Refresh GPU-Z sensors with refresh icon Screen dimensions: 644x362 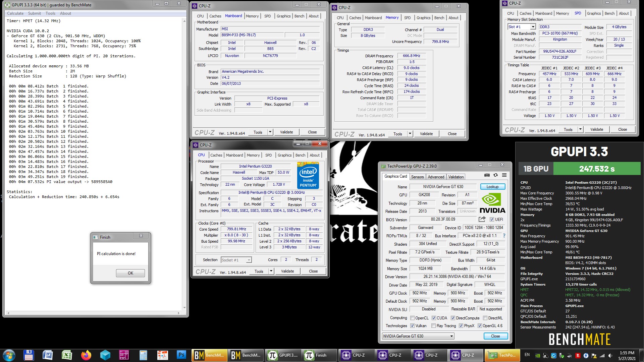click(495, 175)
